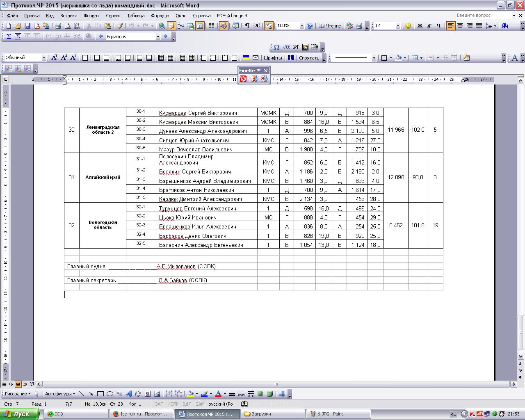Toggle italic formatting (К)
The image size is (525, 420).
tap(429, 26)
